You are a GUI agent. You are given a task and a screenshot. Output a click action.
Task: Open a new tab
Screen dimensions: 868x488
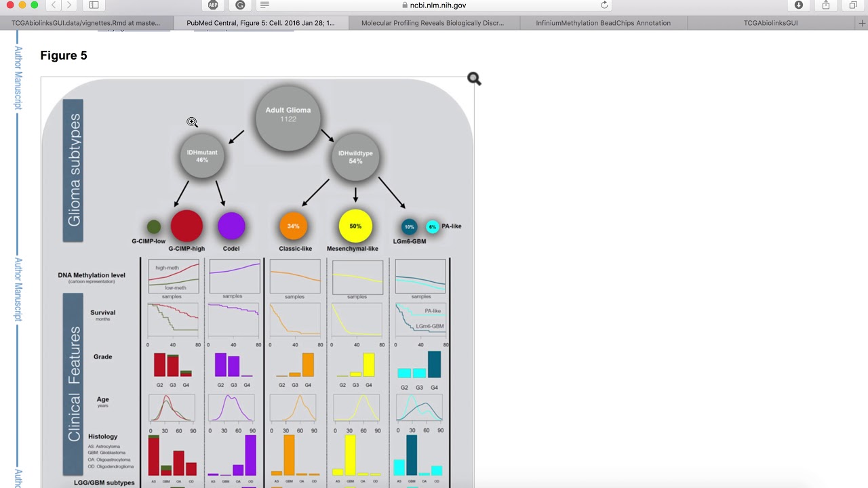coord(862,23)
